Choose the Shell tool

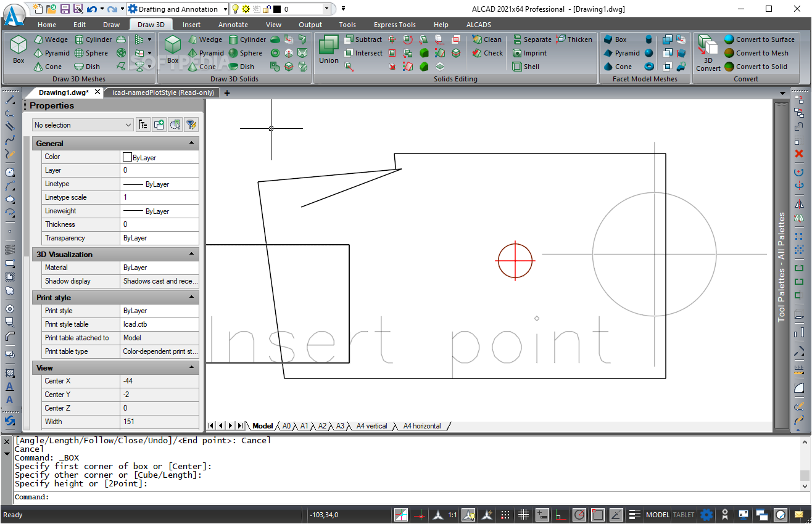coord(526,67)
